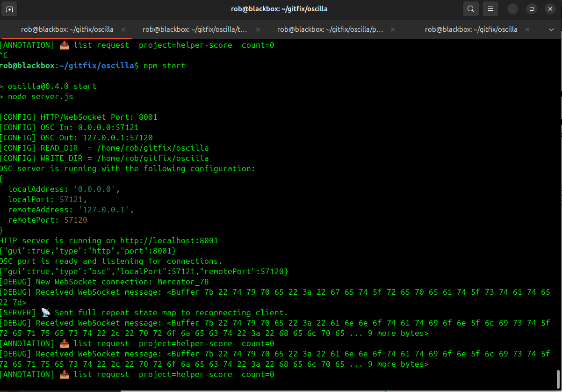Click the window title rob@blackbox: ~/gitfix/oscilla

click(x=279, y=9)
